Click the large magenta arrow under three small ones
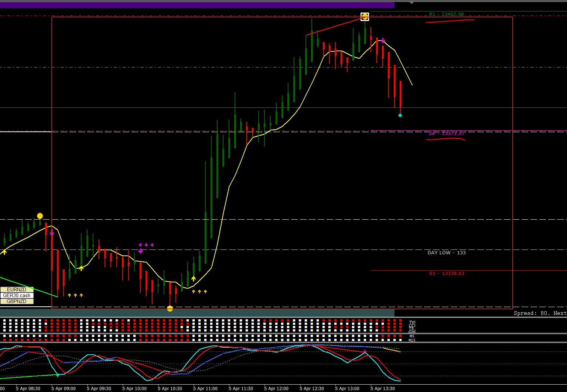The height and width of the screenshot is (392, 567). [x=140, y=251]
